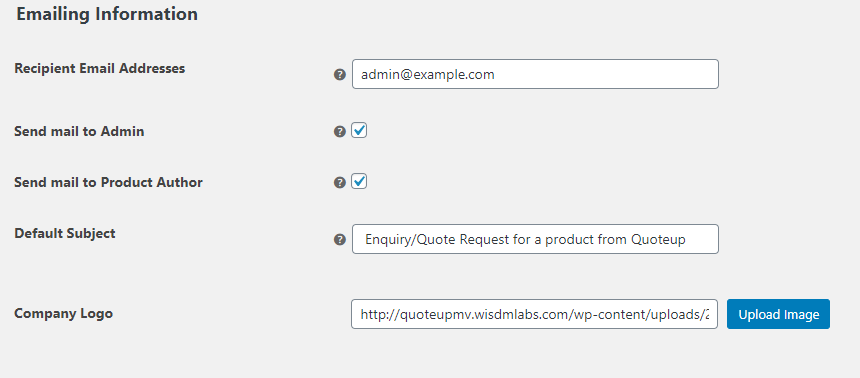Click the Company Logo label
Viewport: 860px width, 378px height.
tap(64, 313)
